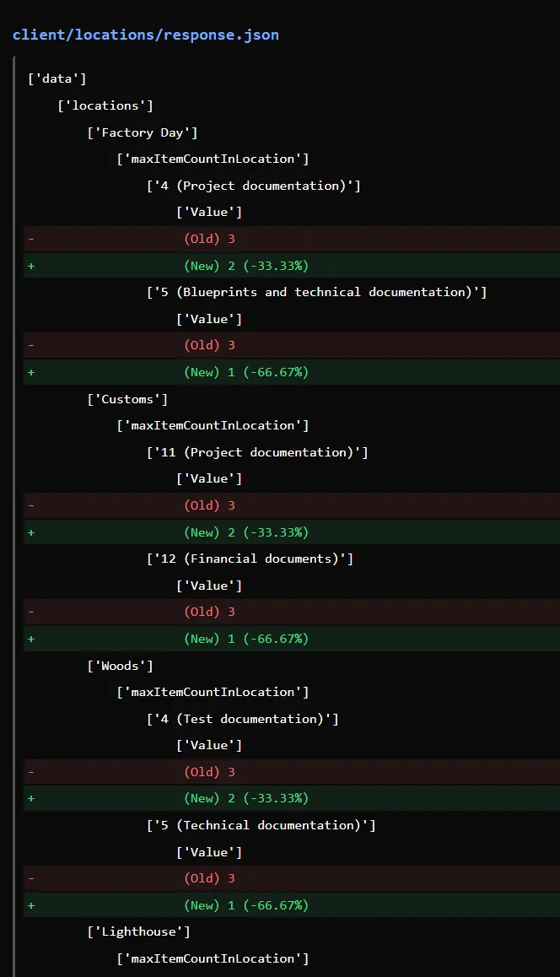Viewport: 560px width, 977px height.
Task: Click the minus marker of first removed line
Action: pyautogui.click(x=31, y=239)
